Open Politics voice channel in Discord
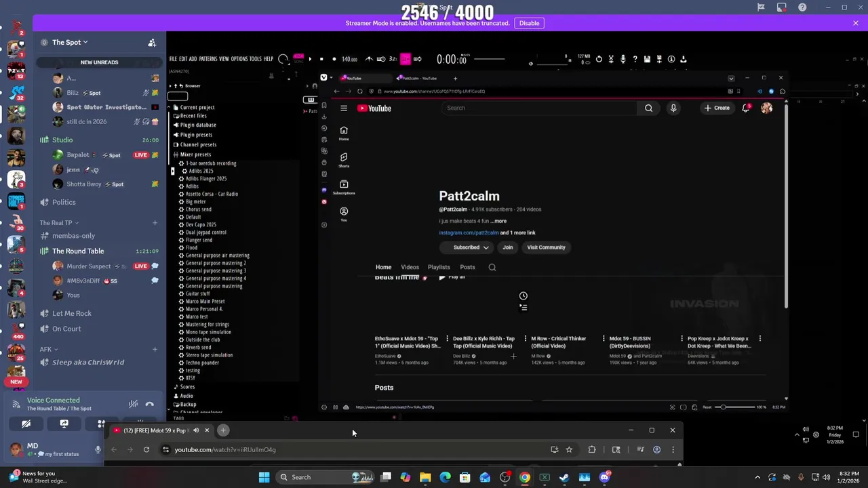The height and width of the screenshot is (488, 868). [x=64, y=203]
